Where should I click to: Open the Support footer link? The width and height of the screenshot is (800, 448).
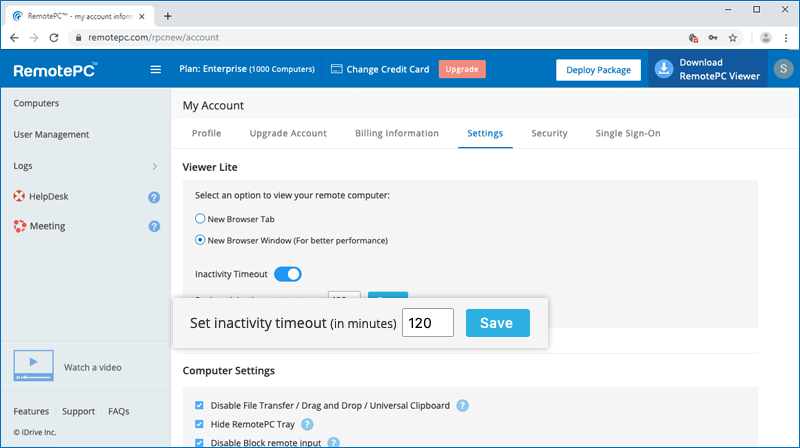click(78, 411)
